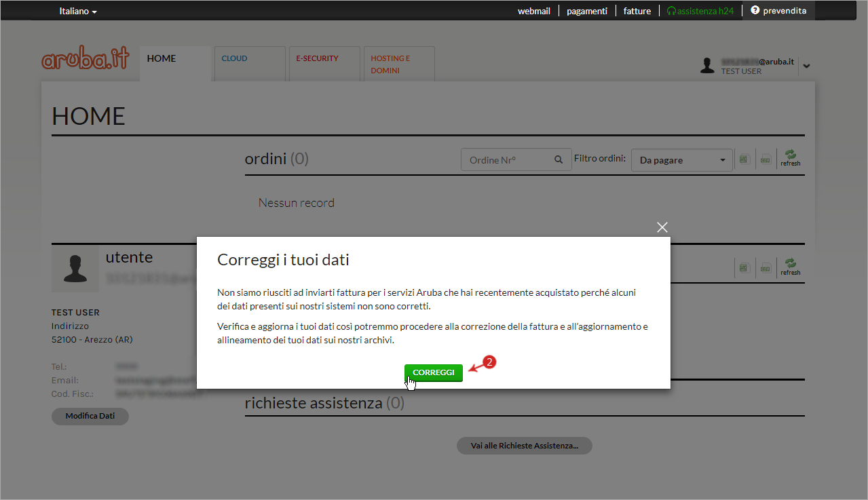
Task: Click the aruba.it logo
Action: click(86, 60)
